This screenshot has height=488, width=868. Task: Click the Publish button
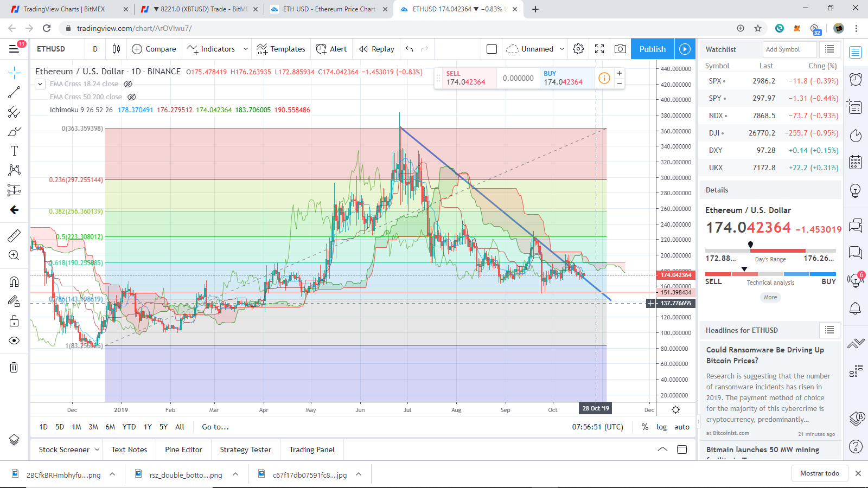[x=653, y=49]
